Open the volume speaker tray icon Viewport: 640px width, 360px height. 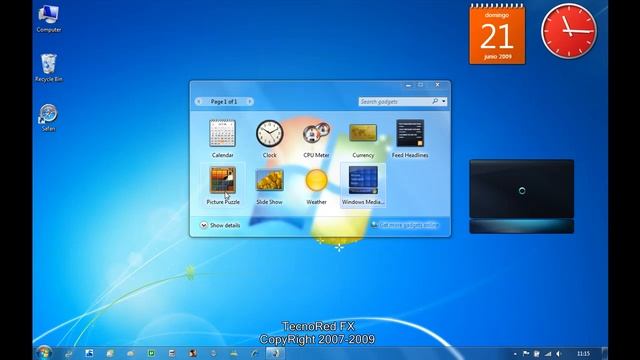(559, 353)
